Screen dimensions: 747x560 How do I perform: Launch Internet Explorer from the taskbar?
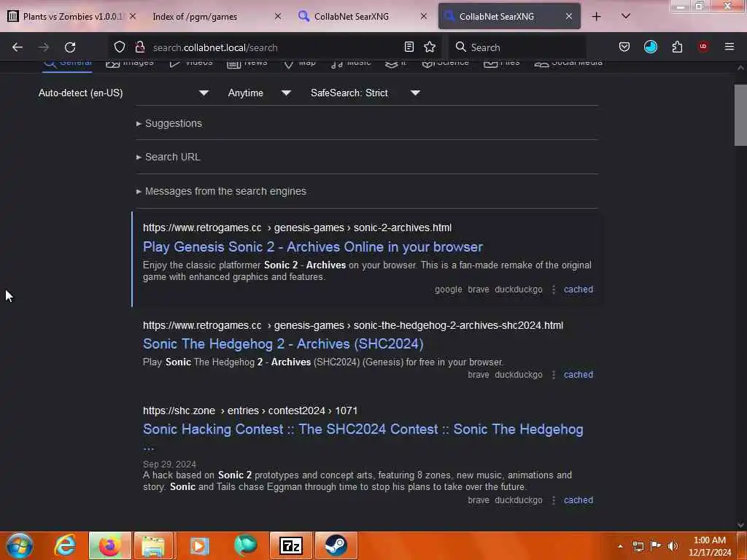(65, 545)
